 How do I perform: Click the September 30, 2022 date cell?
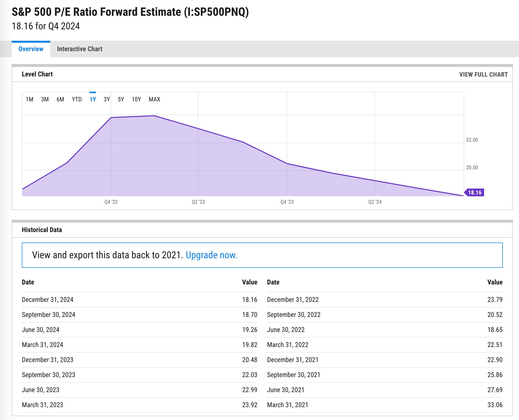(x=294, y=315)
